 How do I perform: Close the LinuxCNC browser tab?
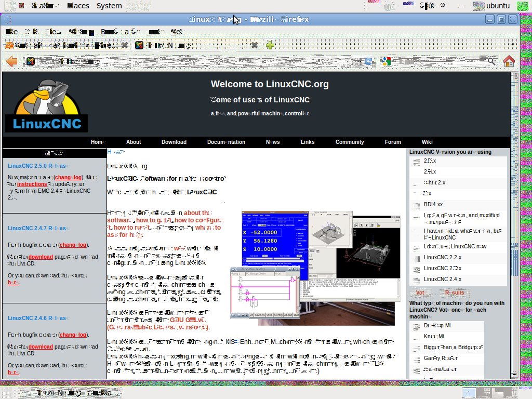pyautogui.click(x=255, y=45)
